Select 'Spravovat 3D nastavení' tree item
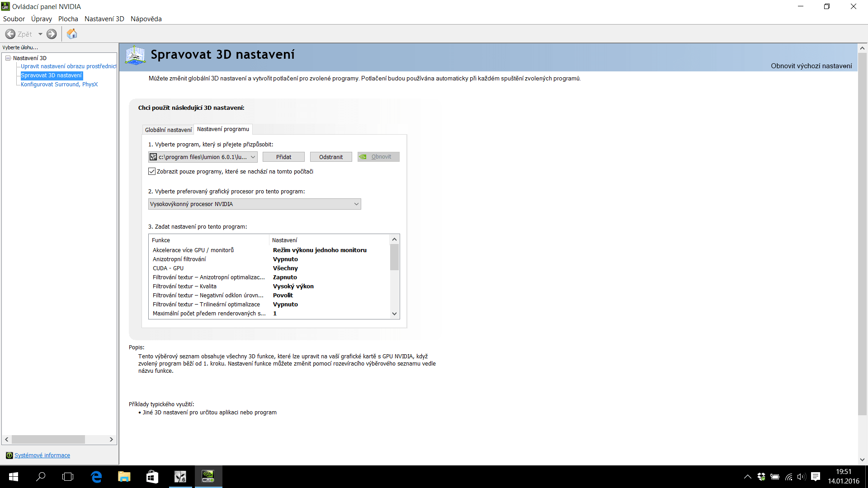Image resolution: width=868 pixels, height=488 pixels. pos(52,75)
